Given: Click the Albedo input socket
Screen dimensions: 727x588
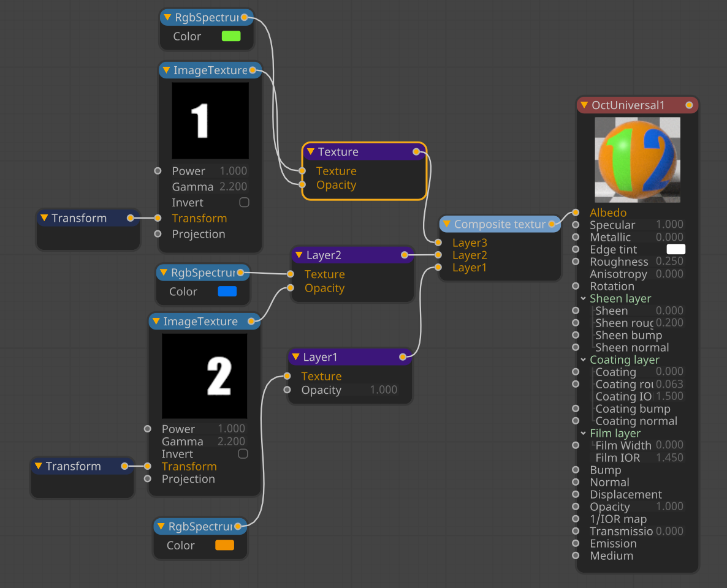Looking at the screenshot, I should point(576,213).
